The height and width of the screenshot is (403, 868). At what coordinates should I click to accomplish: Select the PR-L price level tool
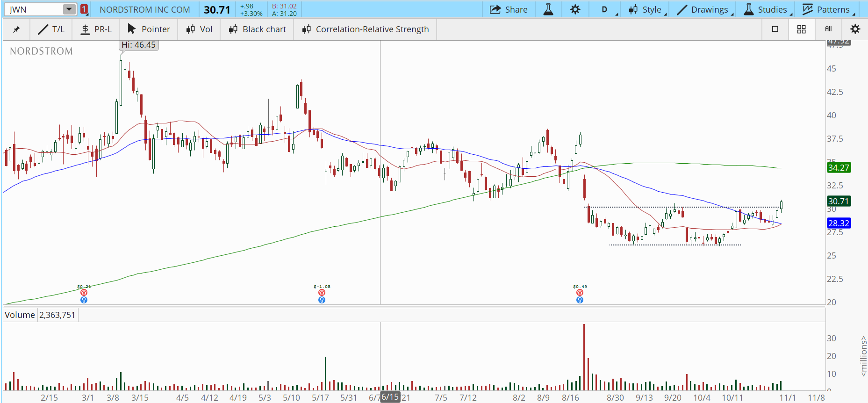[96, 29]
